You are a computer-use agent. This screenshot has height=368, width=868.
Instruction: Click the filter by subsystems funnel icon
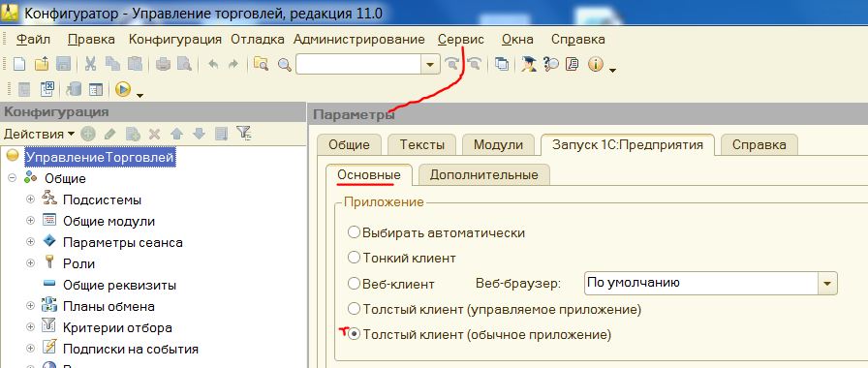243,133
